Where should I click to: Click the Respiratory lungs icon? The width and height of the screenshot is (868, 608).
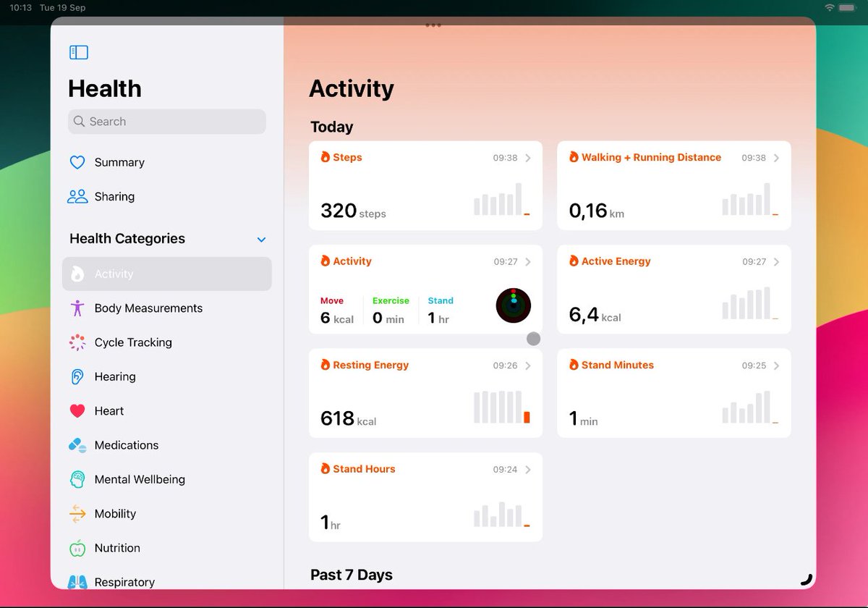coord(77,582)
